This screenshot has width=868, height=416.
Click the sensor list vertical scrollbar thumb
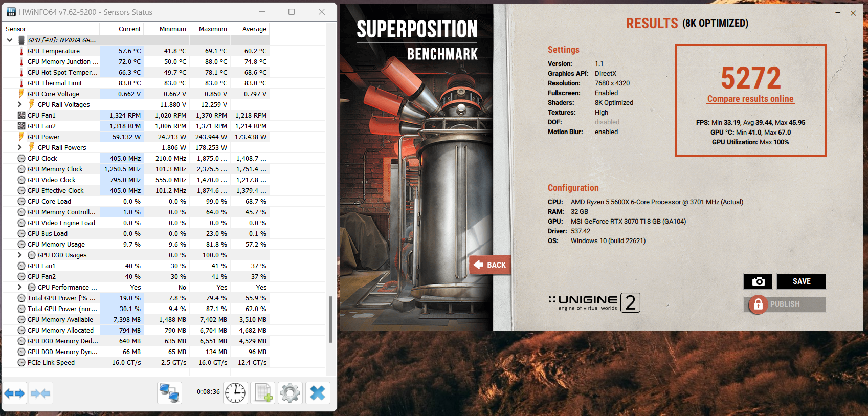(331, 319)
